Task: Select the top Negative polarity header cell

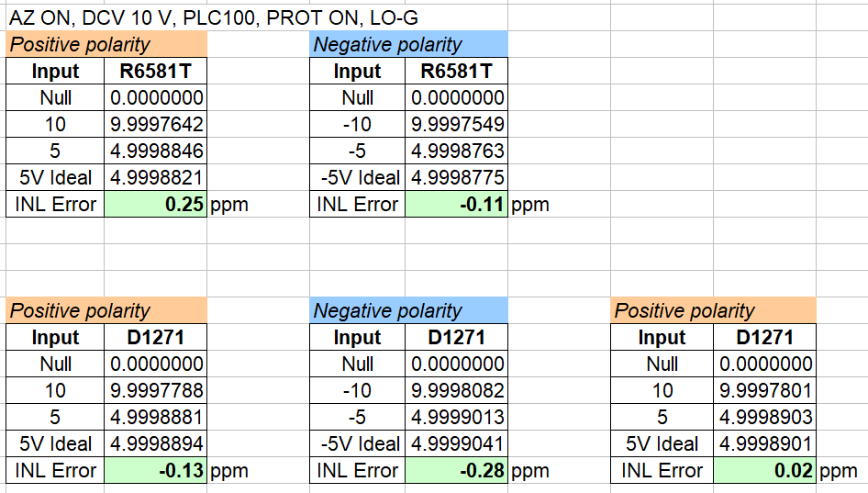Action: (x=408, y=44)
